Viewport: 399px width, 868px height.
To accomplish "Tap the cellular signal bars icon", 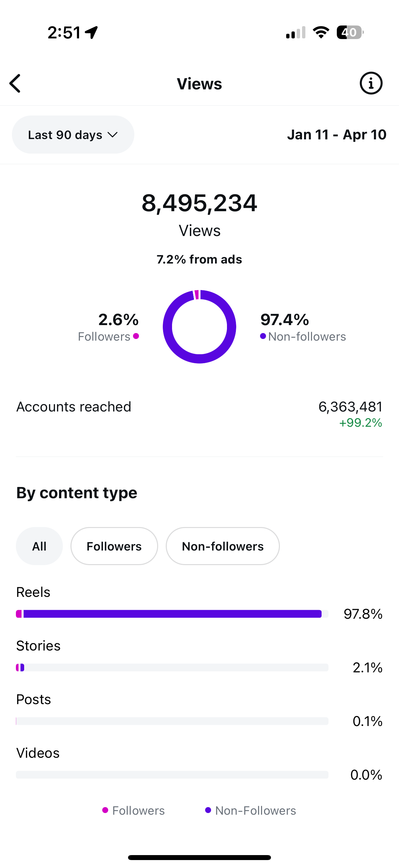I will [x=296, y=33].
